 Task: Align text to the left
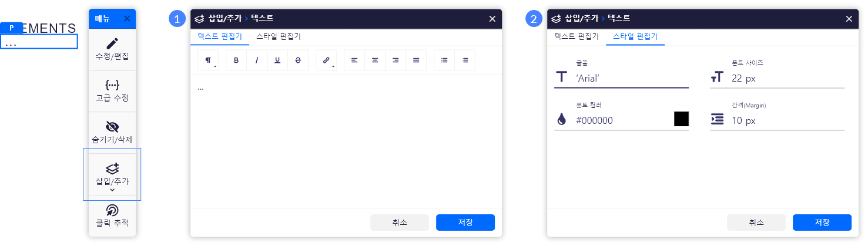pyautogui.click(x=354, y=60)
